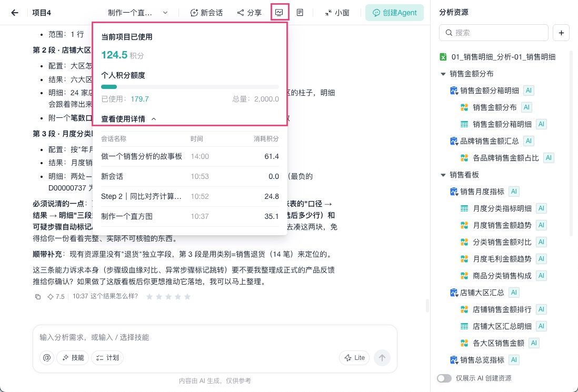Open the points usage chart icon

pos(279,13)
